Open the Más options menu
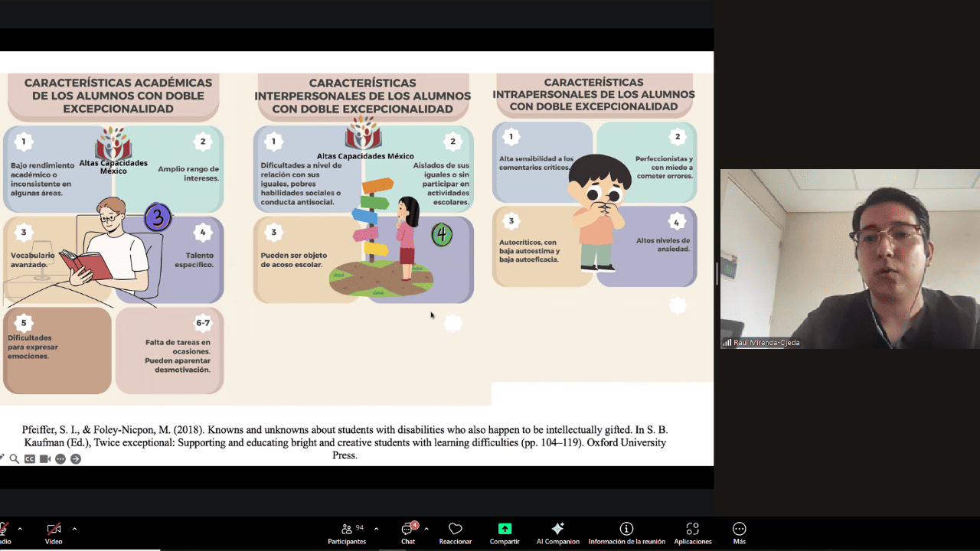Screen dimensions: 980x551 [x=739, y=532]
